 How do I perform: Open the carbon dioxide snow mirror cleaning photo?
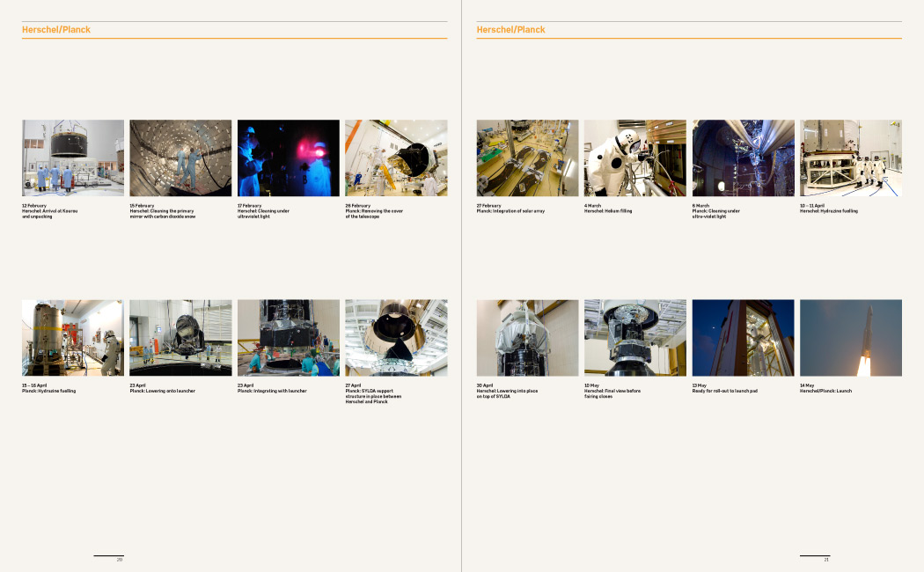pos(180,158)
